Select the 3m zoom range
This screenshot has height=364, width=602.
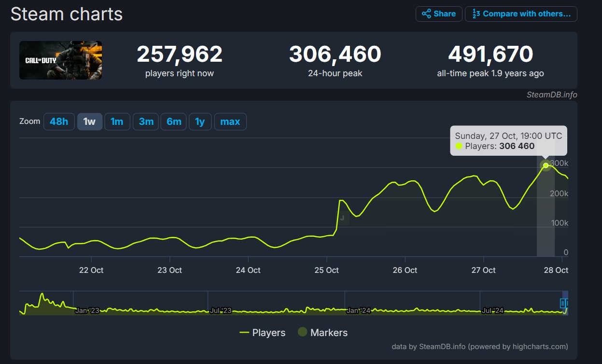click(x=145, y=121)
